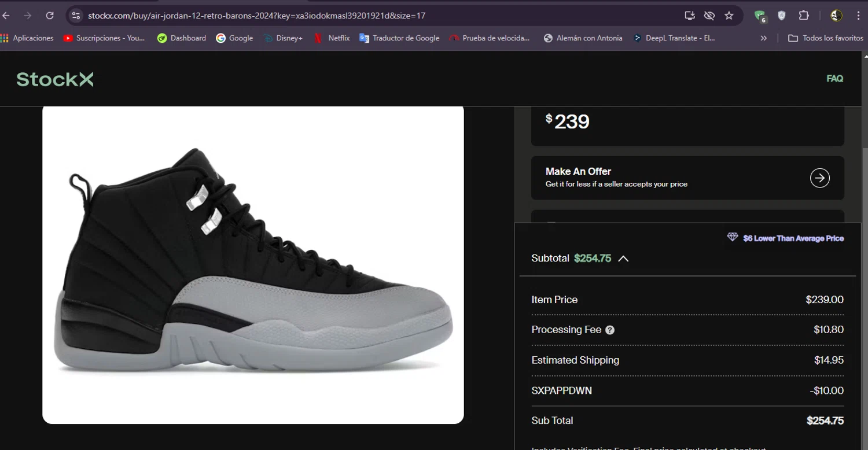Click the address bar URL

click(x=256, y=16)
